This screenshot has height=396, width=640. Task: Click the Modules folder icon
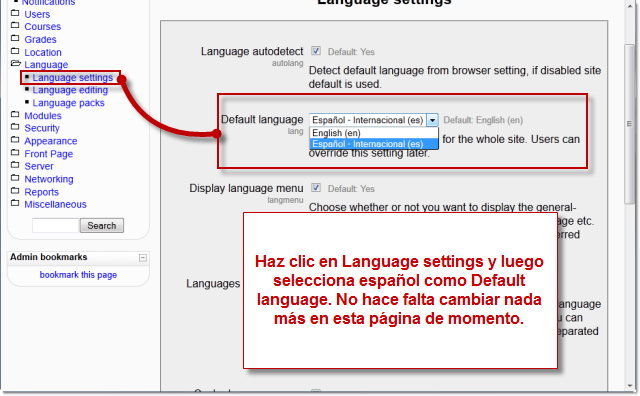click(x=15, y=115)
